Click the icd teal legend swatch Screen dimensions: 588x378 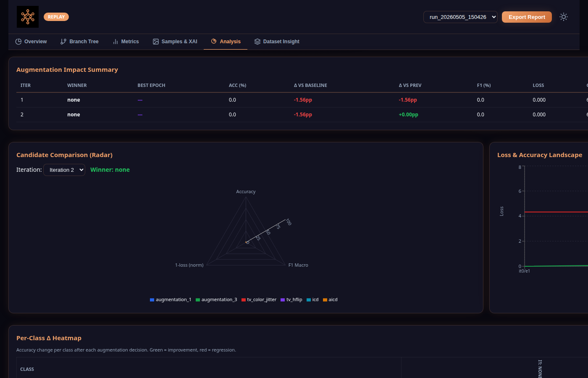pyautogui.click(x=309, y=300)
